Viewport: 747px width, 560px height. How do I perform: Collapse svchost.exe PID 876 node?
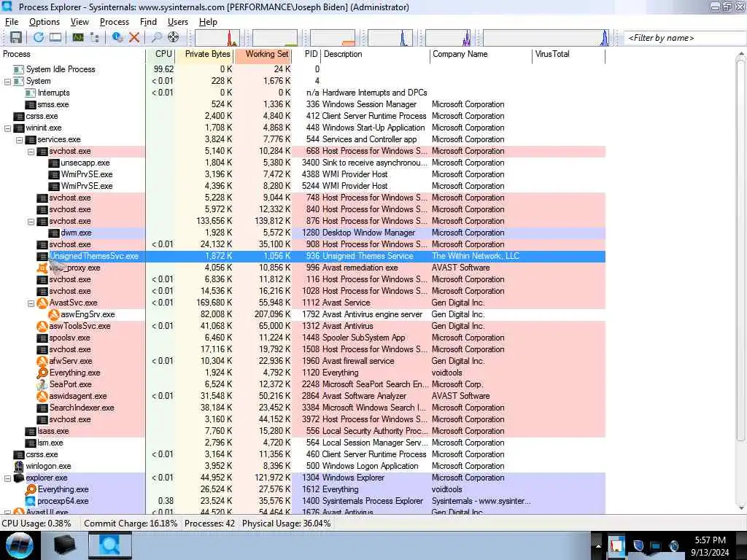(31, 222)
